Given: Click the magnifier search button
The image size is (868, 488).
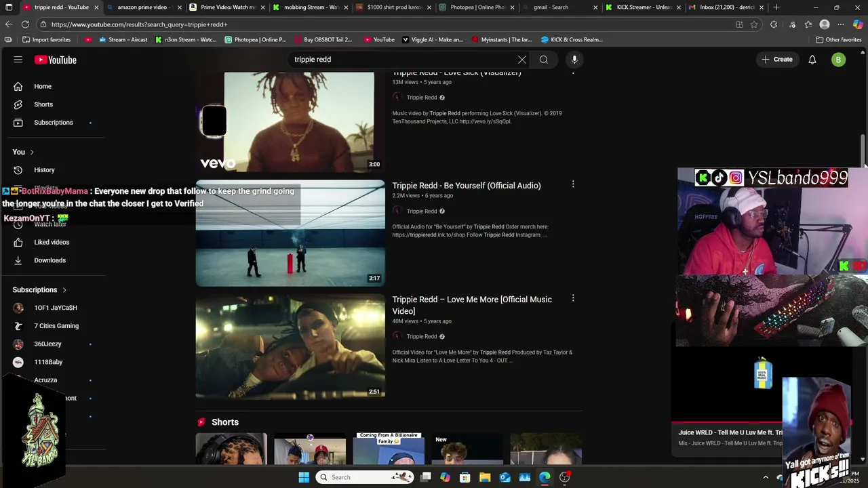Looking at the screenshot, I should [544, 60].
